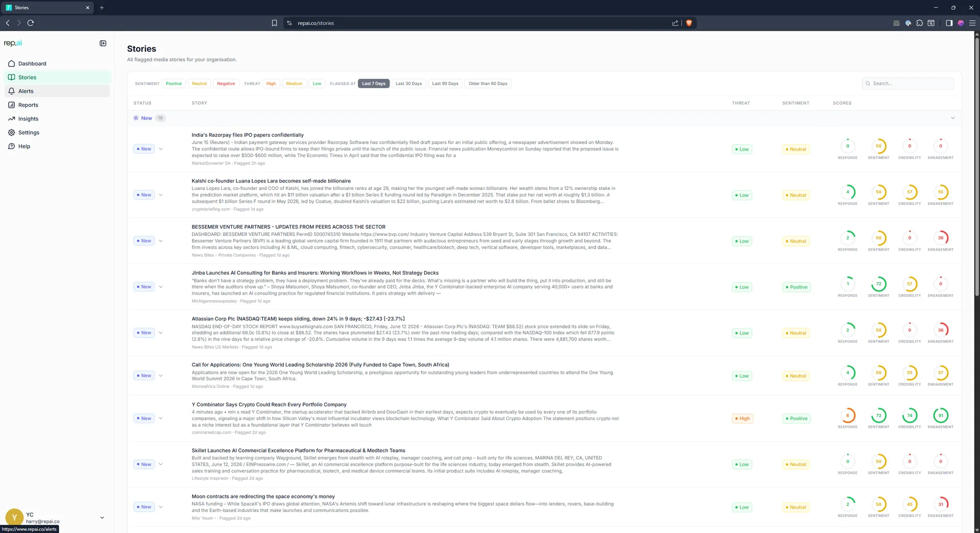
Task: Open Kalshi co-founder billionaire story
Action: tap(271, 181)
